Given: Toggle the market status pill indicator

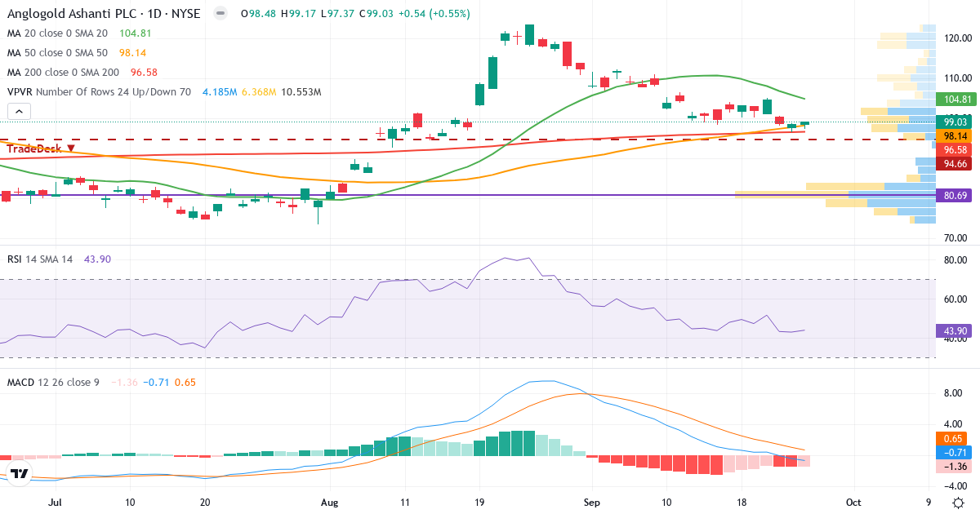Looking at the screenshot, I should (x=220, y=14).
